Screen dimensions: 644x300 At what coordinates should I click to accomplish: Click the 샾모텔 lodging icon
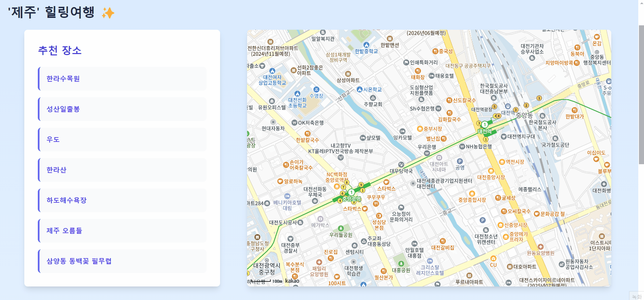click(363, 138)
